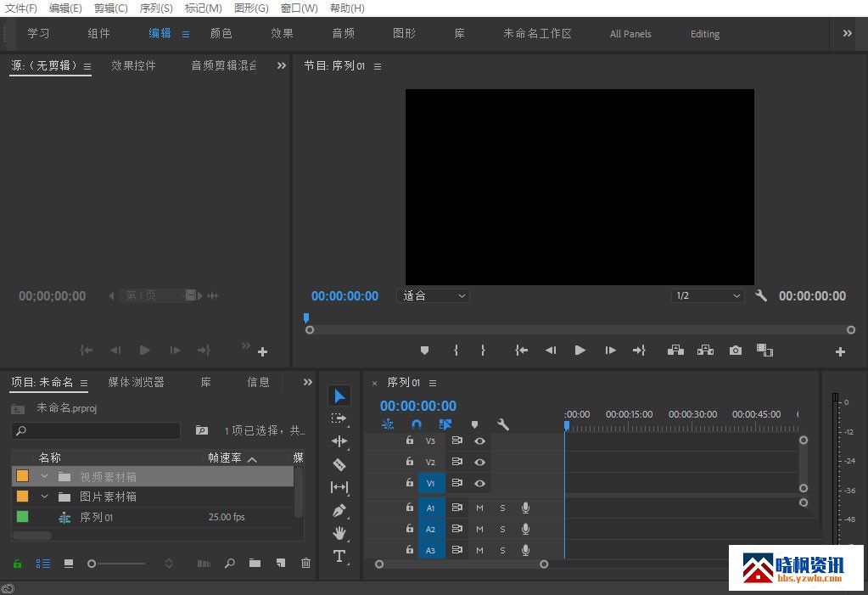Open 编辑 workspace menu icon

tap(186, 34)
